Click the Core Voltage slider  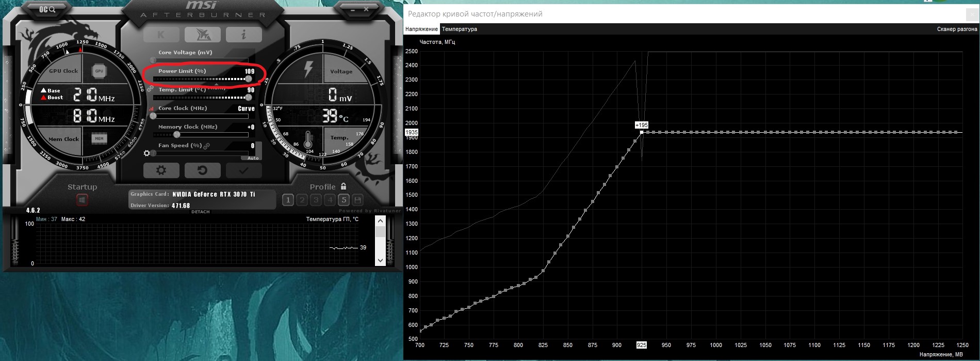[x=201, y=60]
